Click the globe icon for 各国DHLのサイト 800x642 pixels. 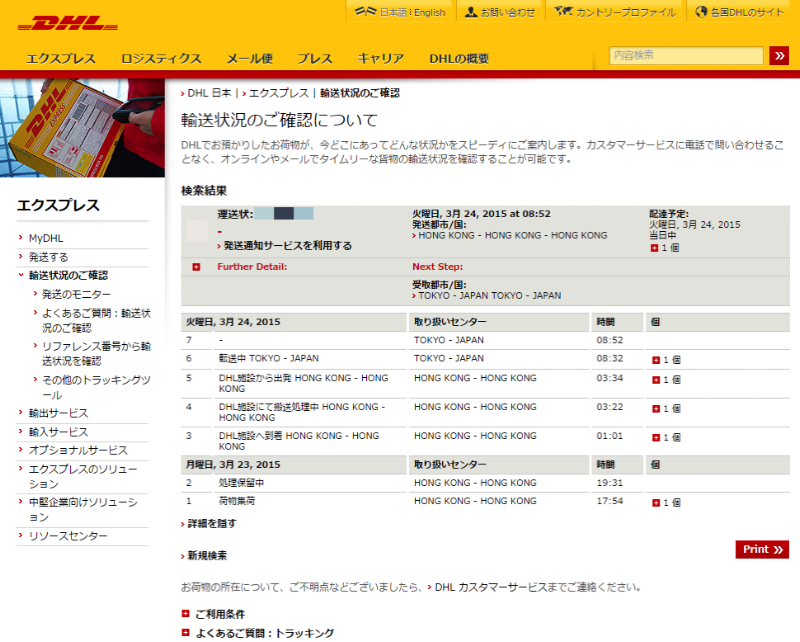[701, 12]
